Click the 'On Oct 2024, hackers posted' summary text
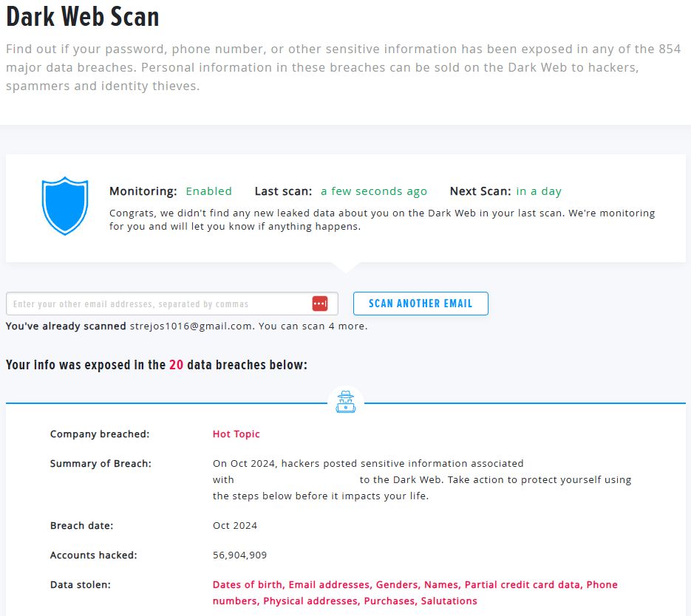This screenshot has height=616, width=691. tap(422, 479)
